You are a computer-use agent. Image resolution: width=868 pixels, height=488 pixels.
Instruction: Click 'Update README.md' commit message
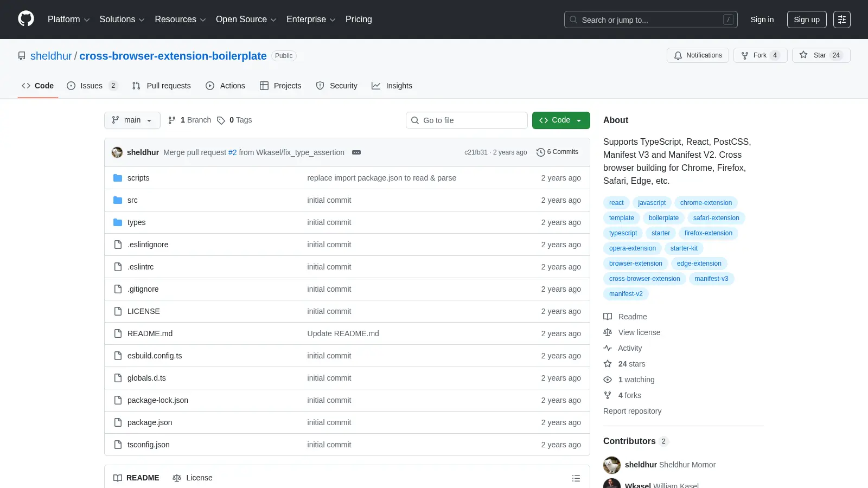343,333
